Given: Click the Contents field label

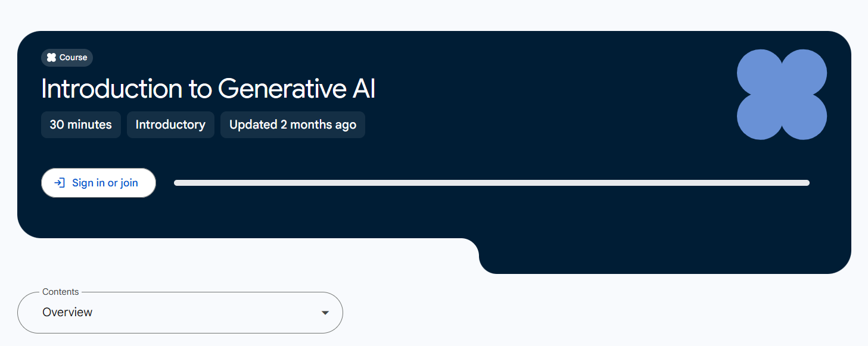Looking at the screenshot, I should 61,292.
